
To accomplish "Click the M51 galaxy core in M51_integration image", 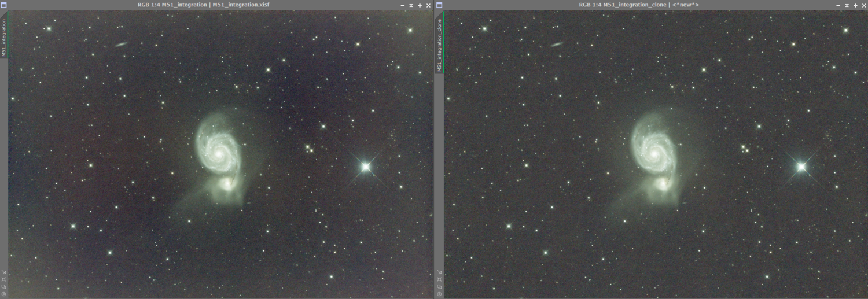I will click(219, 154).
